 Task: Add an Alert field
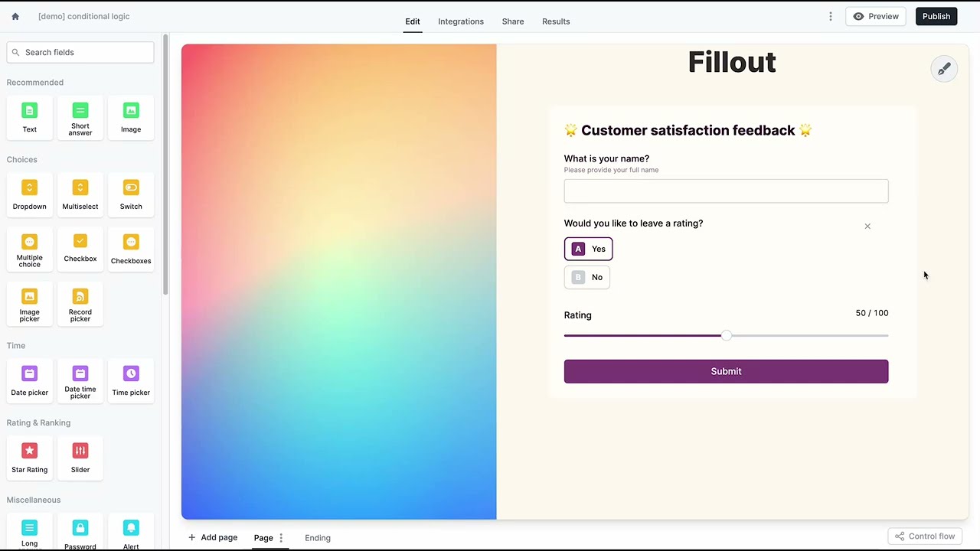[131, 533]
